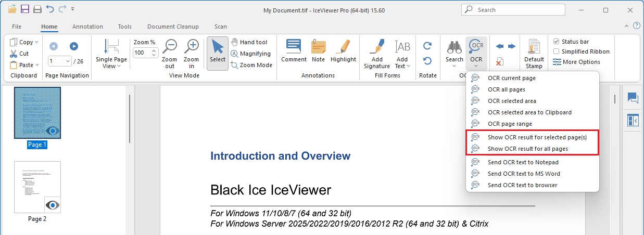Open More Options
The height and width of the screenshot is (235, 644).
pyautogui.click(x=576, y=62)
